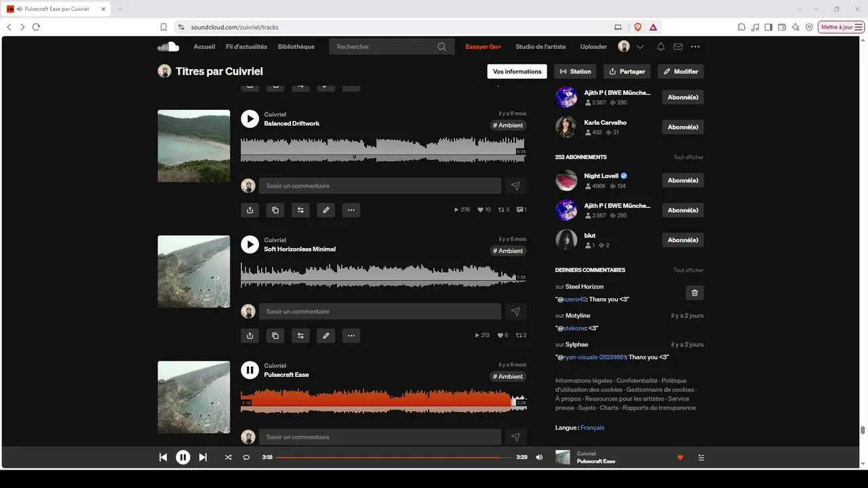Image resolution: width=868 pixels, height=488 pixels.
Task: Open Fil d'actualités
Action: click(x=246, y=47)
